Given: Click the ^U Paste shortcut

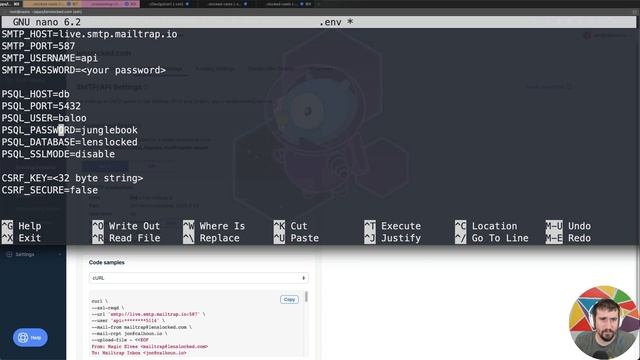Looking at the screenshot, I should click(x=296, y=238).
